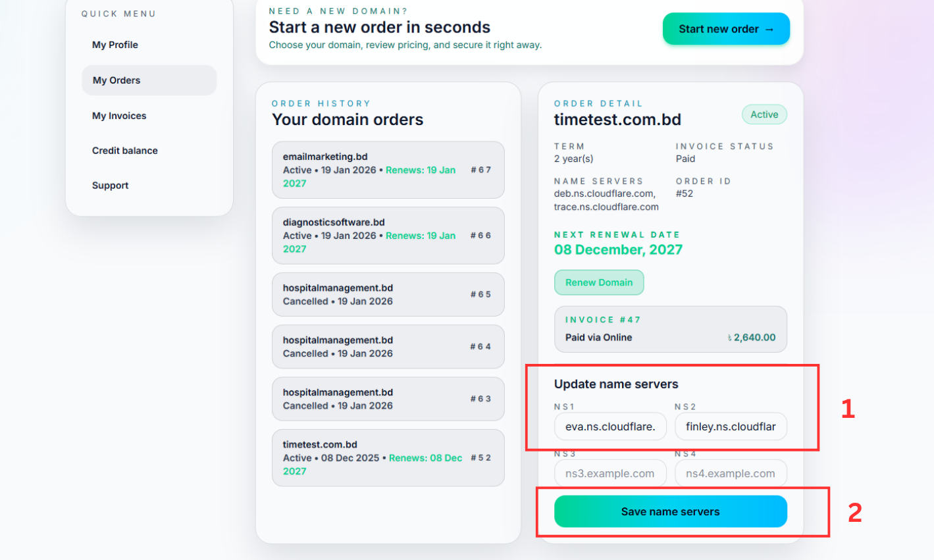934x560 pixels.
Task: Click the NS1 input containing eva.ns.cloudflare
Action: point(610,426)
